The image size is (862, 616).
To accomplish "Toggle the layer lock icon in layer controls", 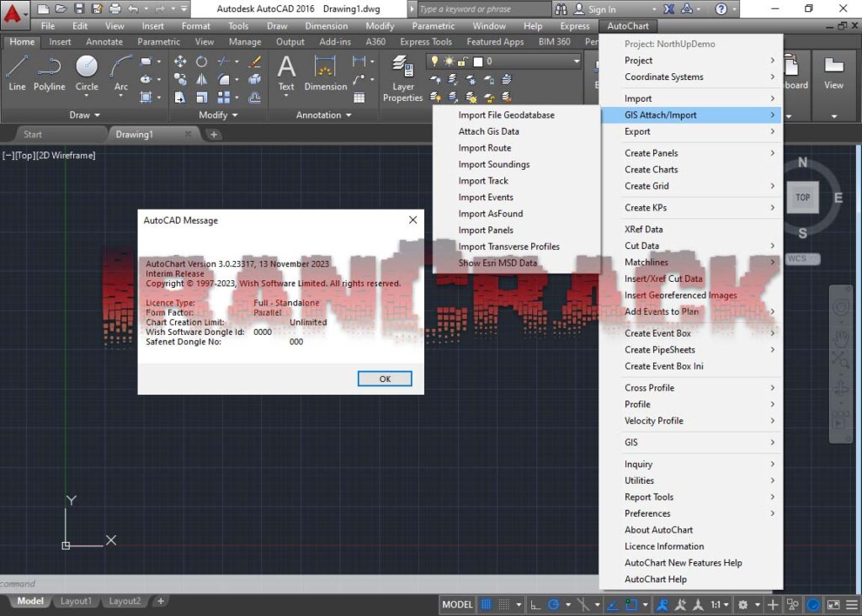I will [x=461, y=60].
